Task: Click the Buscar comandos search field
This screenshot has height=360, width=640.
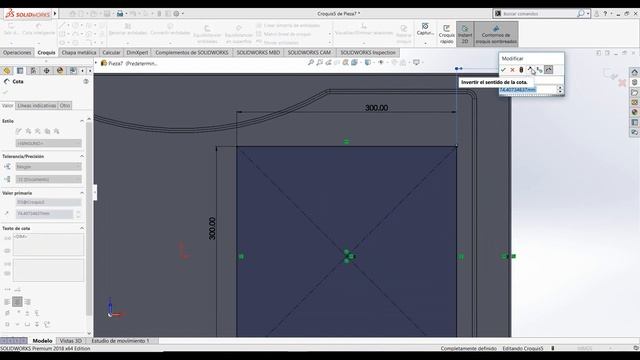Action: (x=539, y=13)
